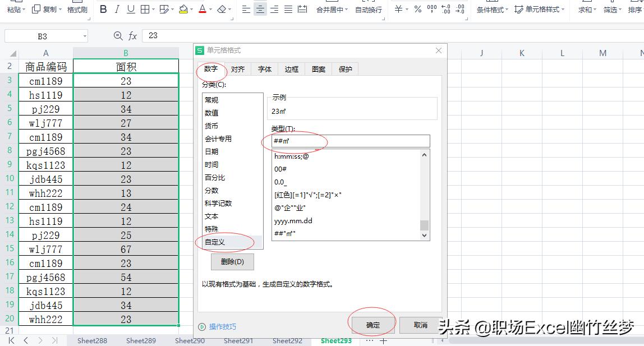Click the Copy (复制) icon
Viewport: 644px width, 346px height.
pos(35,10)
